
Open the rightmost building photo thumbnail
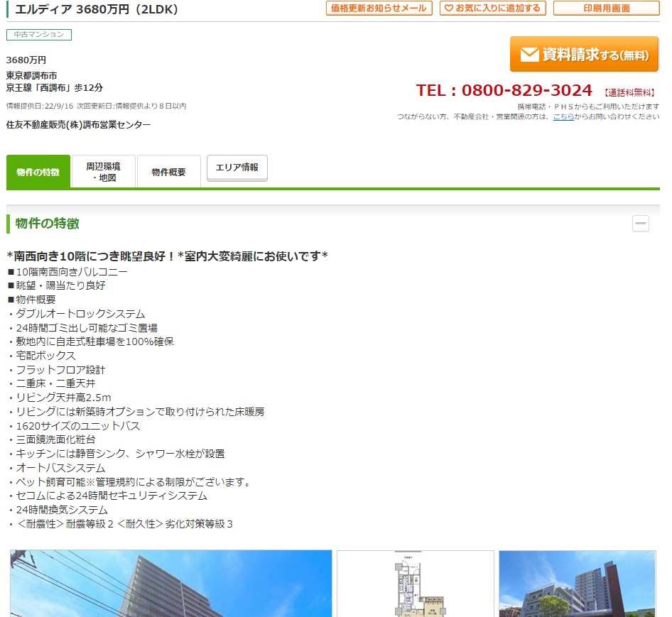[577, 583]
